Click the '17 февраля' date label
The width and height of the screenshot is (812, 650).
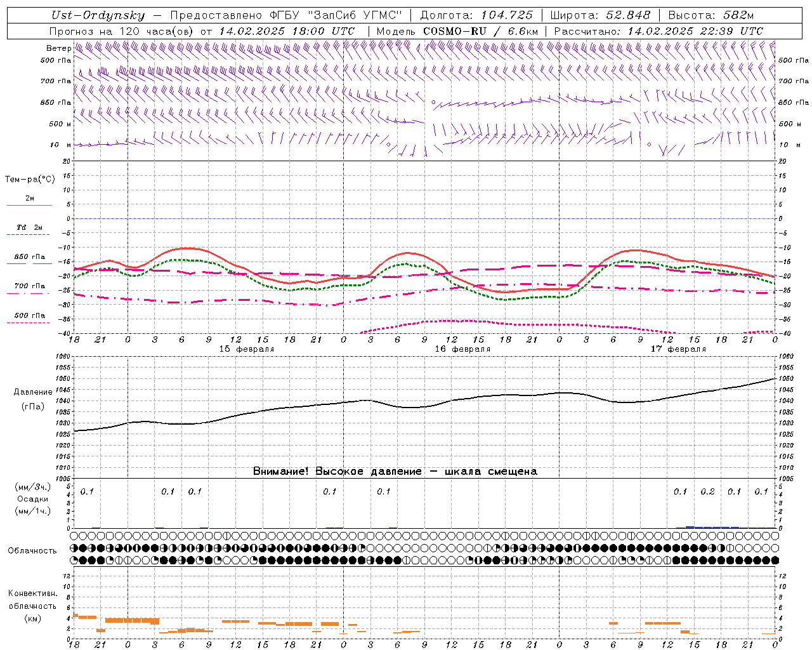click(678, 349)
